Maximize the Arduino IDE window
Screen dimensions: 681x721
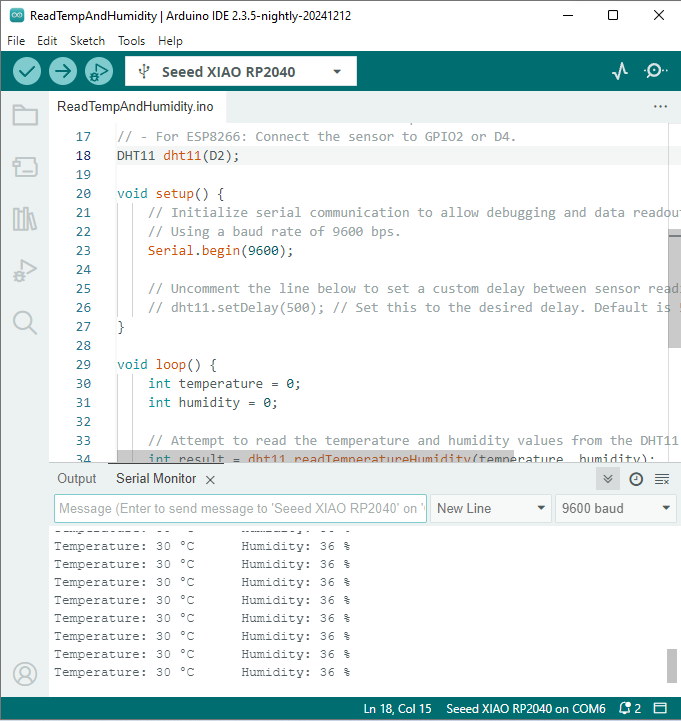coord(613,15)
